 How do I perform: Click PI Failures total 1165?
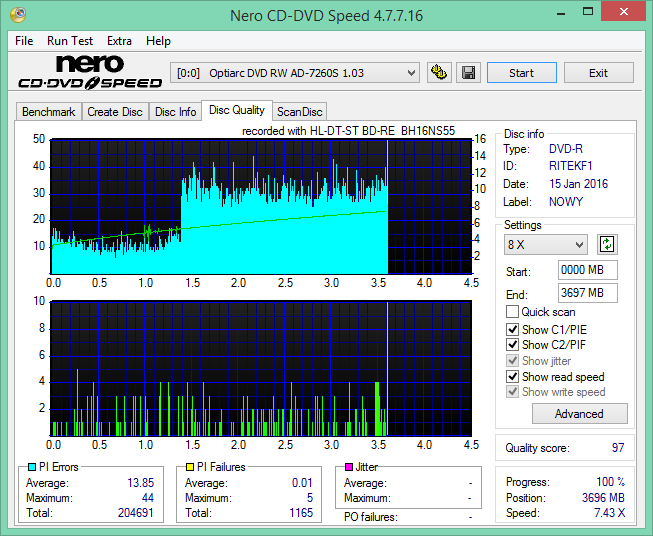301,513
